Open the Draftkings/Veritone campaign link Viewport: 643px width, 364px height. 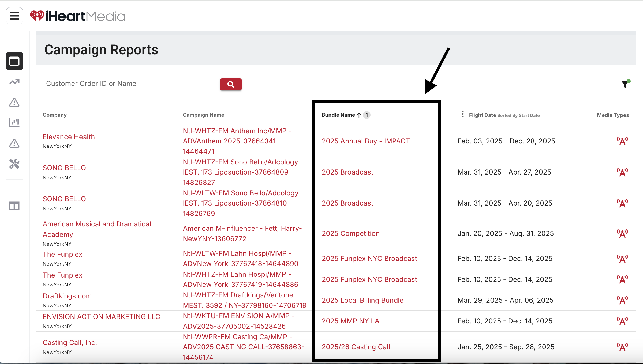click(x=245, y=300)
